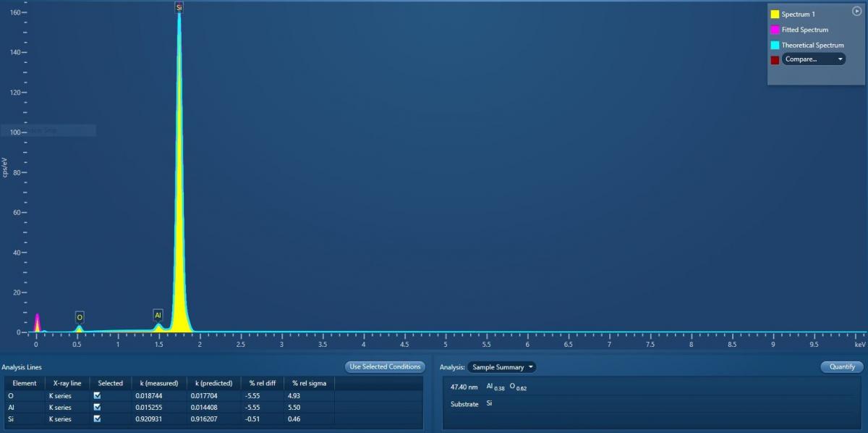Viewport: 868px width, 433px height.
Task: Click the cyan Theoretical Spectrum swatch
Action: [x=775, y=45]
